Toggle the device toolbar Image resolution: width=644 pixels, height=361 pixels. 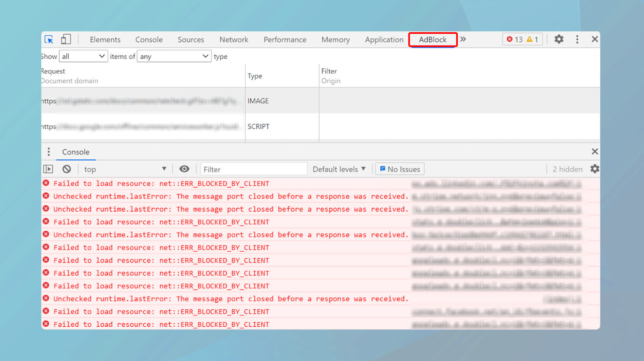[x=66, y=39]
